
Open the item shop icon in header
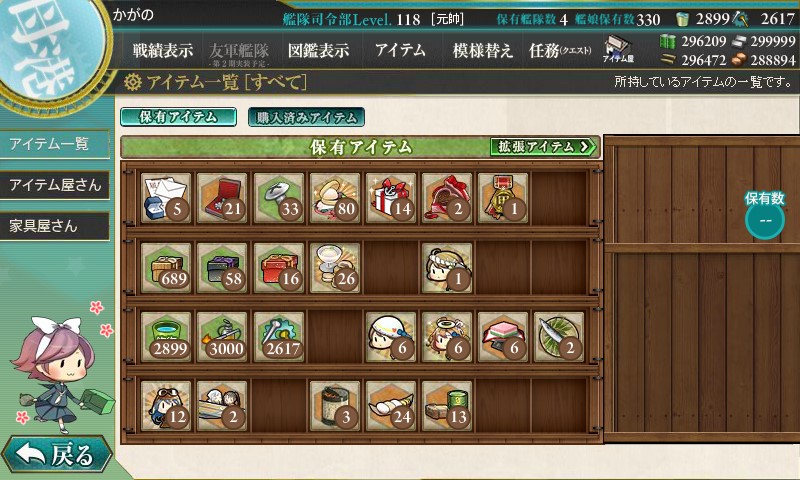(x=618, y=49)
